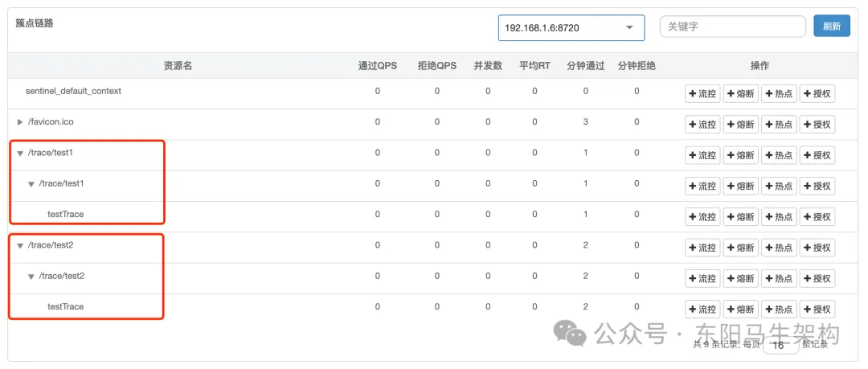Collapse the nested child /trace/test1 node

coord(31,184)
